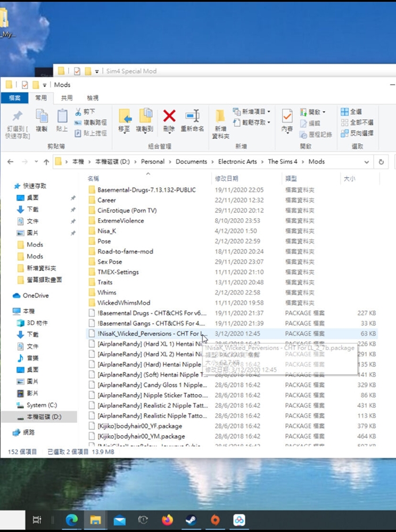Image resolution: width=396 pixels, height=532 pixels.
Task: Switch to the View ribbon tab
Action: coord(92,98)
